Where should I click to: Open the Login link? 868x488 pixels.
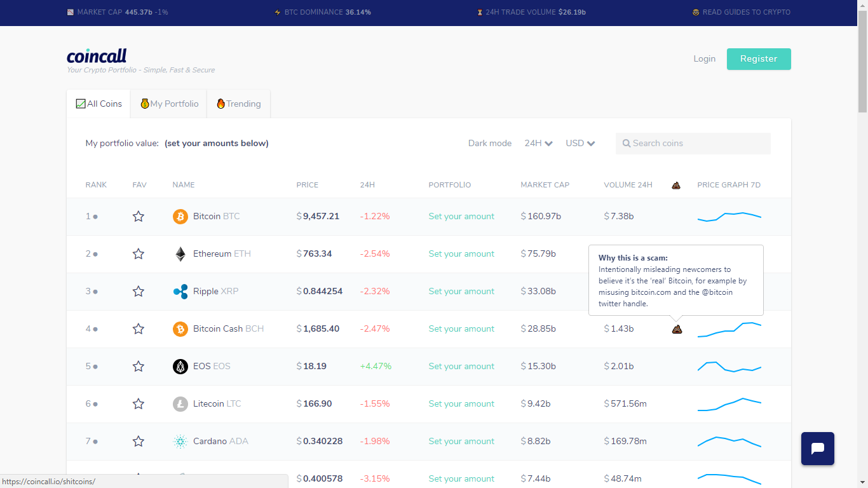pyautogui.click(x=704, y=59)
